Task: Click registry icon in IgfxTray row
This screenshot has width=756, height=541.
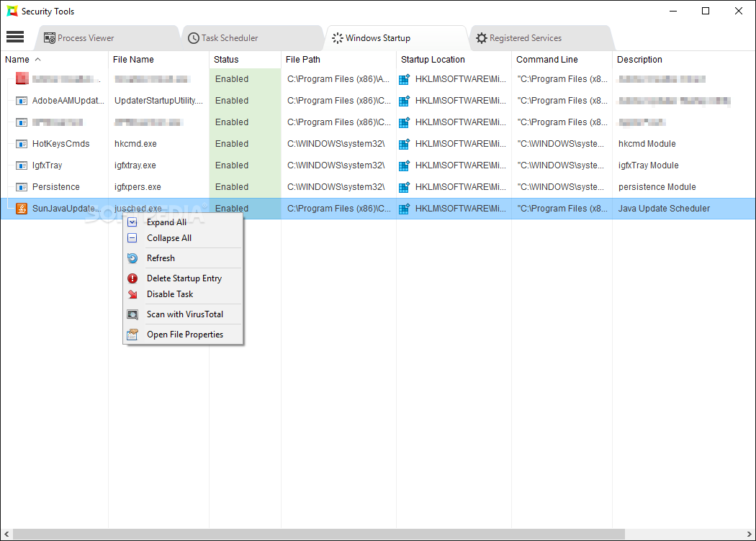Action: [405, 165]
